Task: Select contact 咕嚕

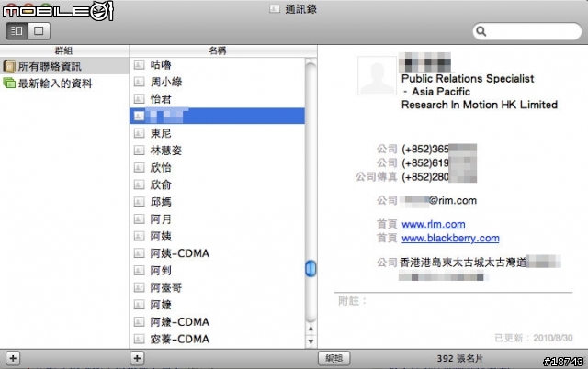Action: coord(217,65)
